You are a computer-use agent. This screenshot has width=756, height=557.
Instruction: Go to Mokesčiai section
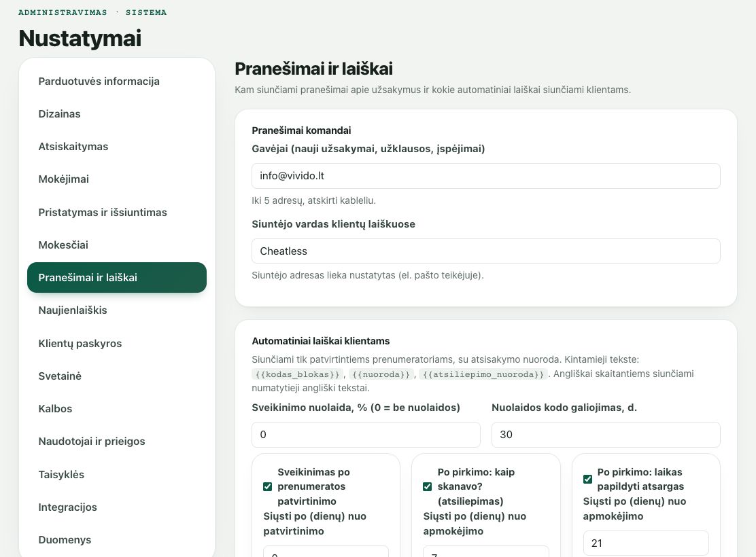pyautogui.click(x=117, y=245)
